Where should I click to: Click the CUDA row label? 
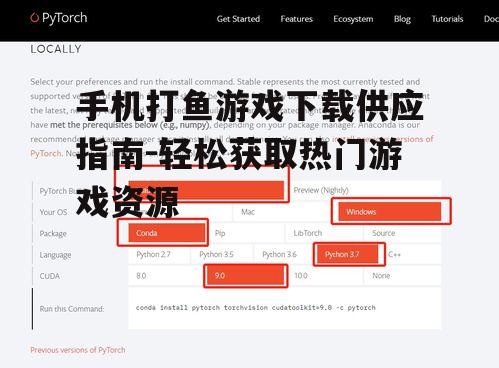tap(50, 276)
